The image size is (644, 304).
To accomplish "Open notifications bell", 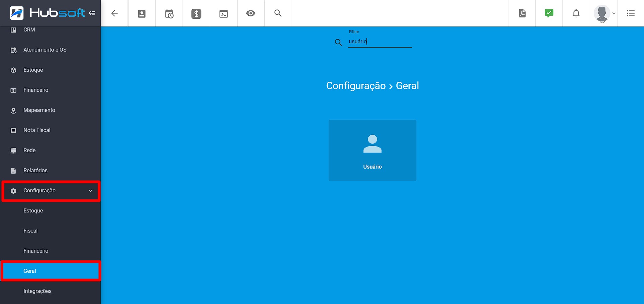I will [576, 13].
